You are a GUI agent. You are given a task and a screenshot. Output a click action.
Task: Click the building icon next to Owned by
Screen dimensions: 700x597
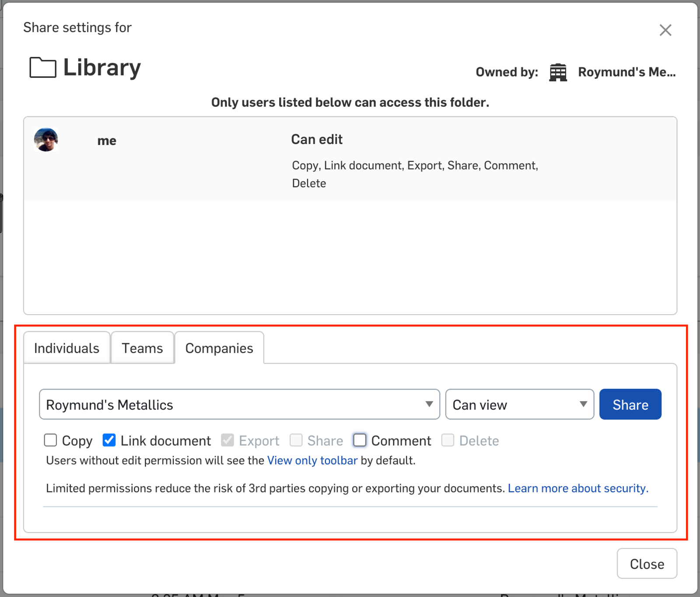(557, 72)
